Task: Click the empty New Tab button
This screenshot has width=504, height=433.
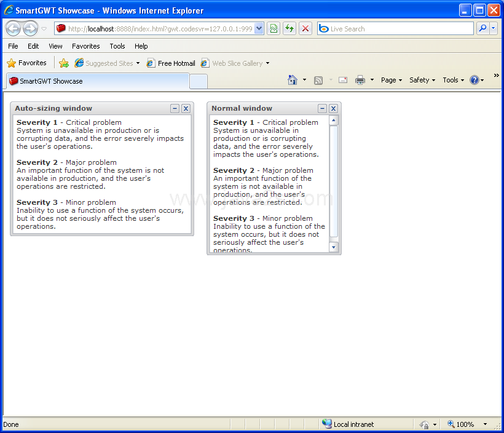Action: (x=199, y=81)
